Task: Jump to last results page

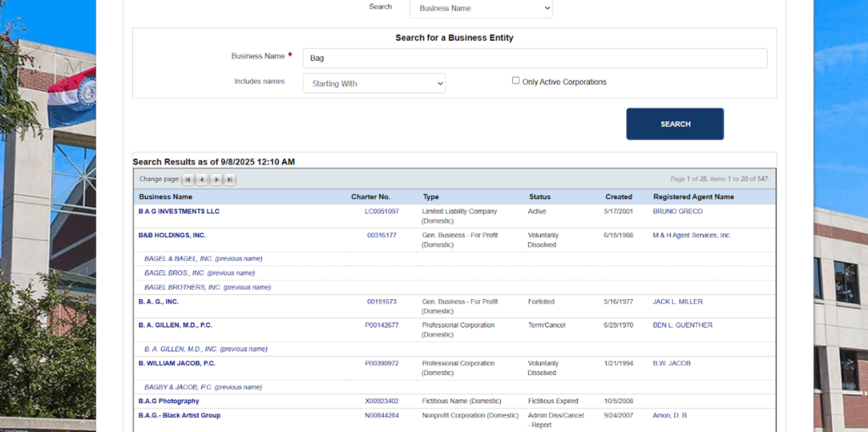Action: pos(230,180)
